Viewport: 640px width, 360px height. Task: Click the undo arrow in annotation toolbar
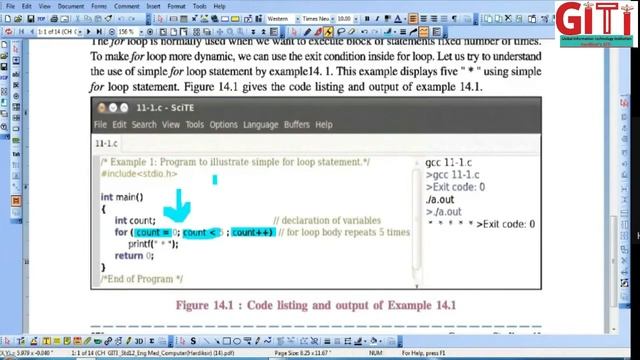(364, 31)
